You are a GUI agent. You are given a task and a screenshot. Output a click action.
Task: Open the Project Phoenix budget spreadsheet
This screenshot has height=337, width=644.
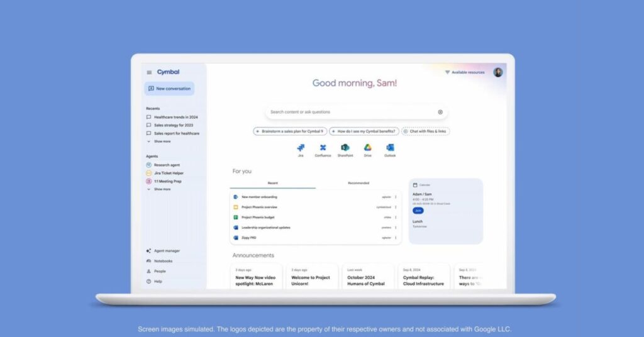(258, 218)
